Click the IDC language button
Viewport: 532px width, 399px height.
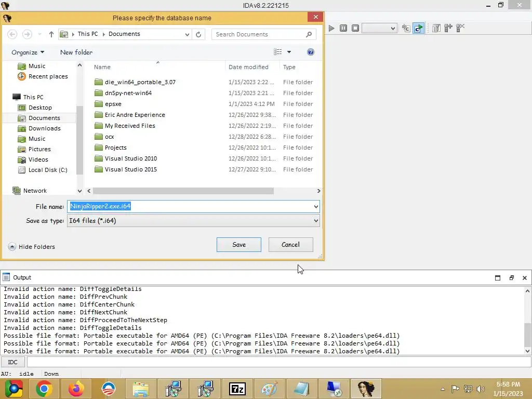12,362
